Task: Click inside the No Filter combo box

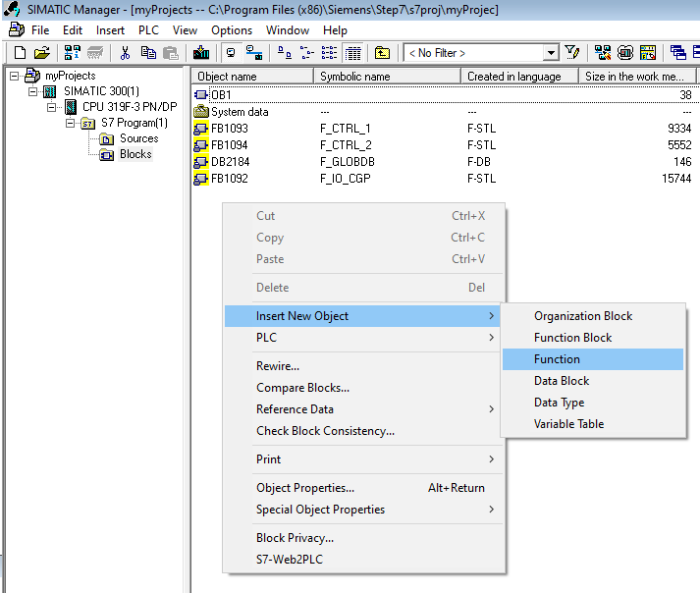Action: coord(474,53)
